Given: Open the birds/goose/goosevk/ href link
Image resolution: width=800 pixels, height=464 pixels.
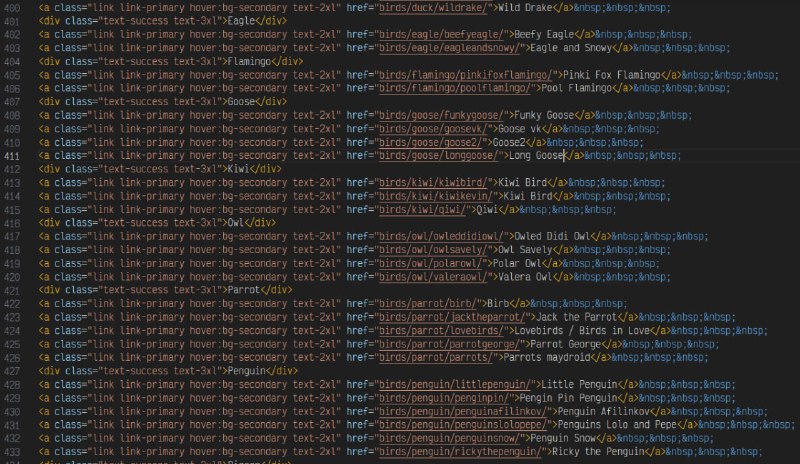Looking at the screenshot, I should pyautogui.click(x=433, y=129).
